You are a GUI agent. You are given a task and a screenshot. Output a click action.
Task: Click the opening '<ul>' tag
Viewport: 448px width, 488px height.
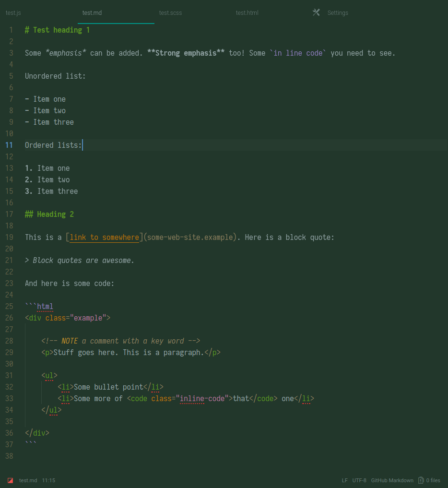49,375
